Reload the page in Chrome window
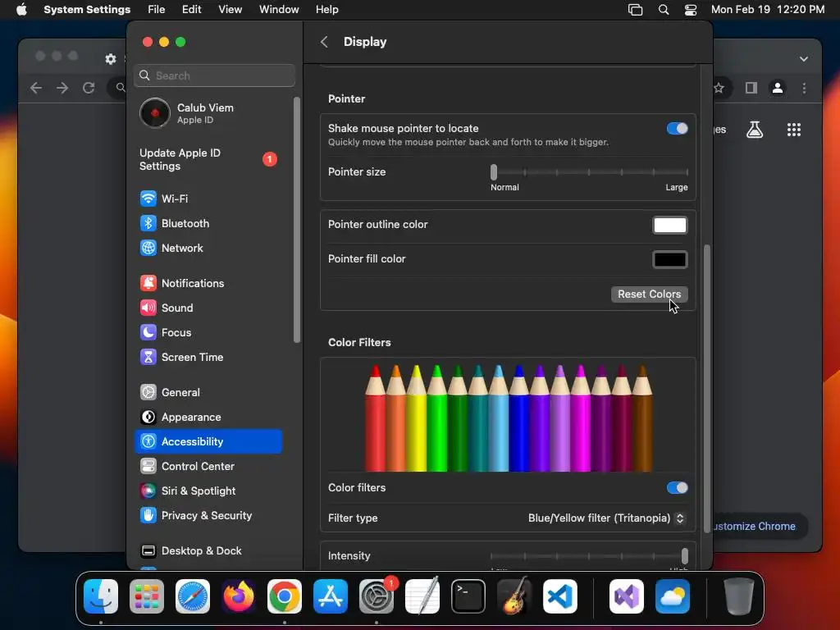This screenshot has height=630, width=840. (x=89, y=88)
